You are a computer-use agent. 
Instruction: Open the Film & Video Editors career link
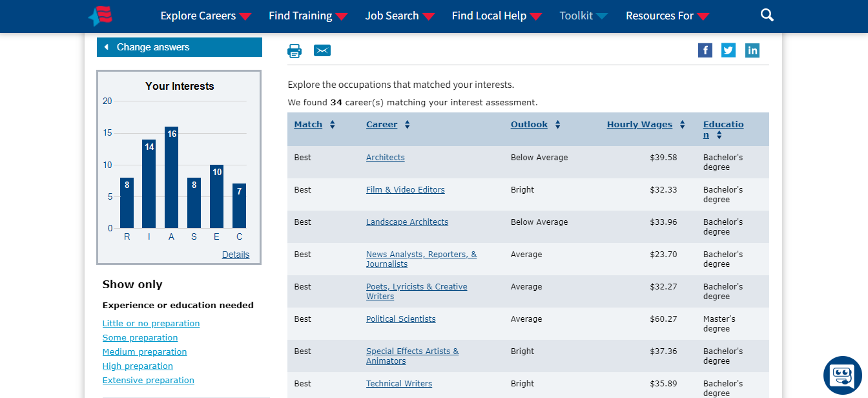405,190
